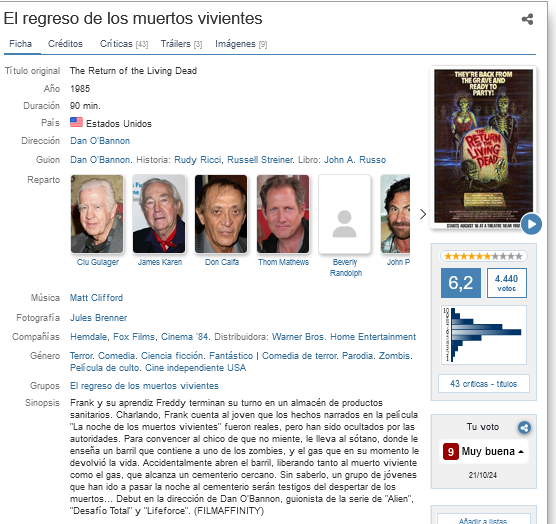Open Rudy Ricci writer link
Image resolution: width=556 pixels, height=524 pixels.
click(198, 160)
